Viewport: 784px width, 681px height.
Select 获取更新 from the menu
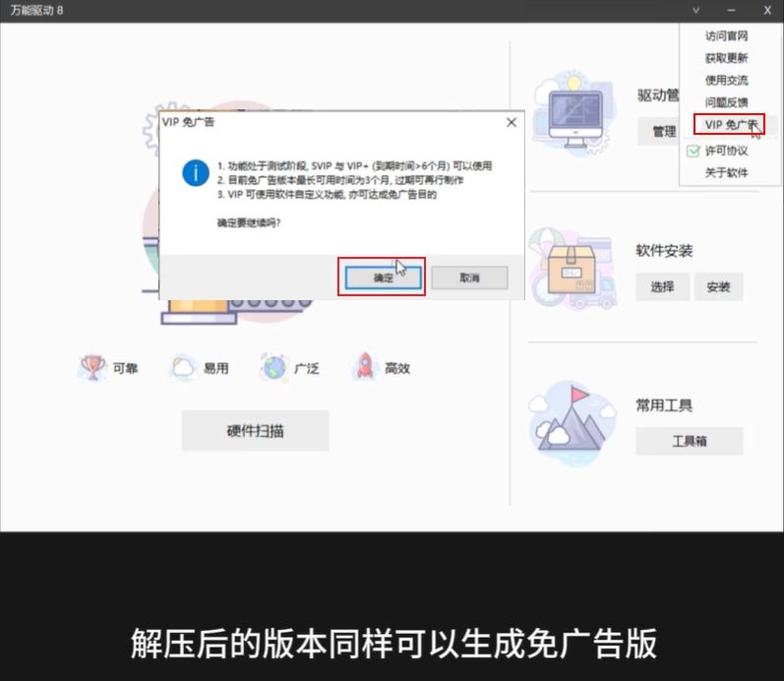tap(726, 58)
